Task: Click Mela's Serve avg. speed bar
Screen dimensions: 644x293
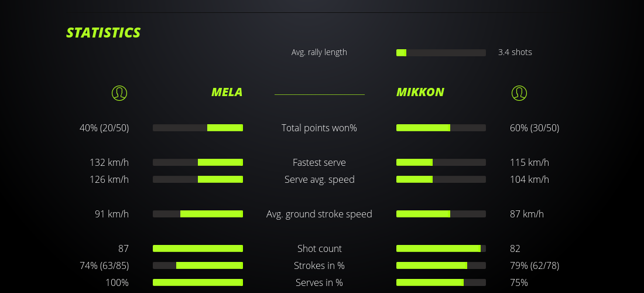Action: (198, 179)
